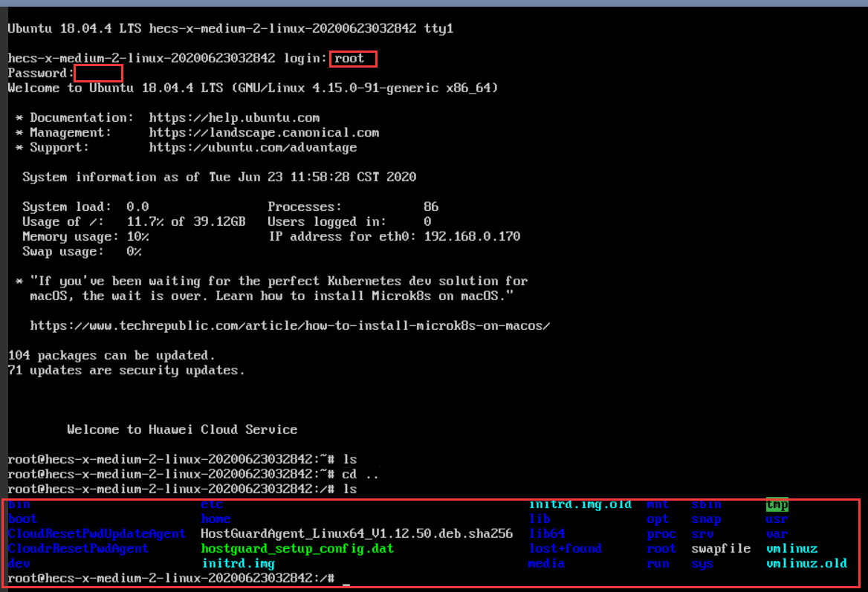The width and height of the screenshot is (868, 592).
Task: Click the 'boot' directory name
Action: coord(22,519)
